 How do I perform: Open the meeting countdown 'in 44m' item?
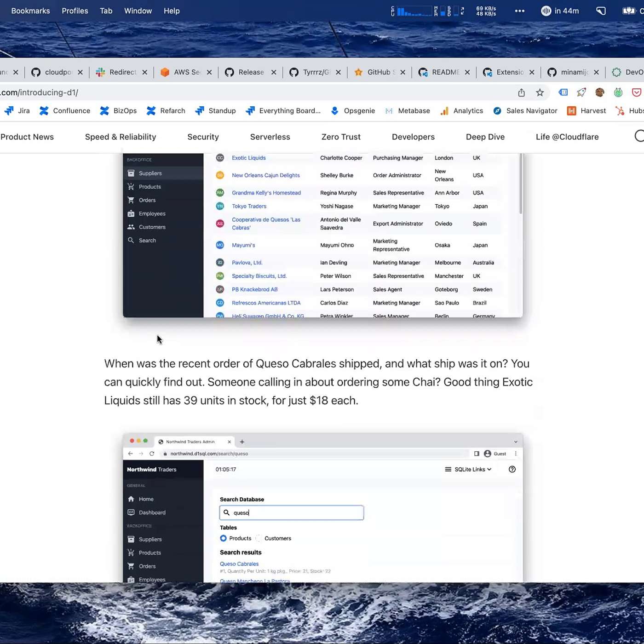point(560,11)
